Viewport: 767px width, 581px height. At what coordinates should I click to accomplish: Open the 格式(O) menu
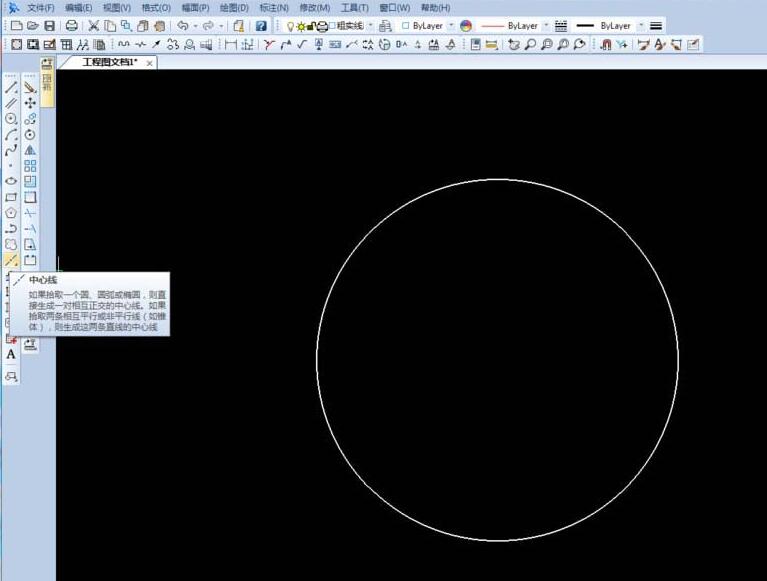156,8
